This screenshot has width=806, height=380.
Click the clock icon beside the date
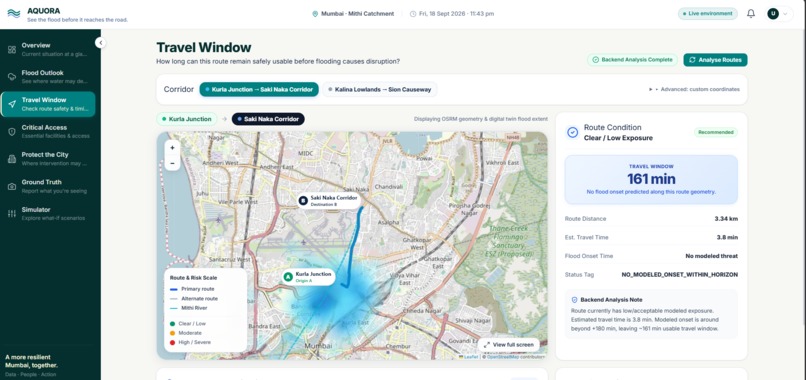coord(413,14)
